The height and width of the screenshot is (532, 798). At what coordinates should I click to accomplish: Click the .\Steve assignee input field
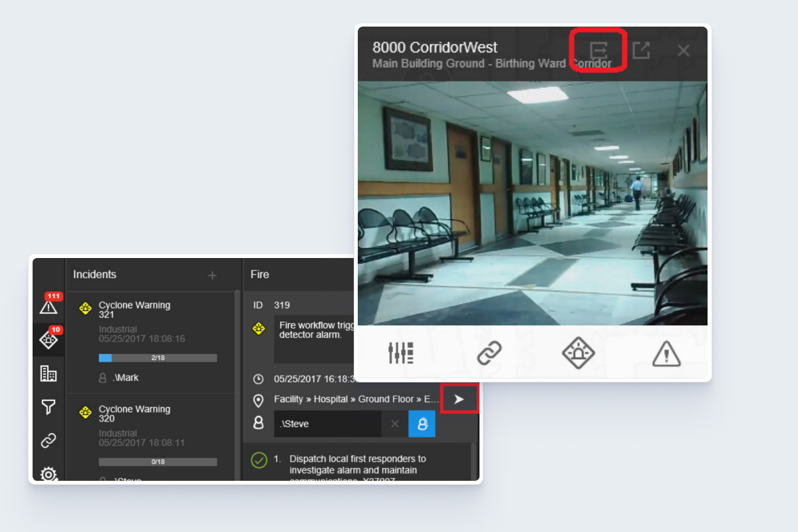[x=327, y=424]
